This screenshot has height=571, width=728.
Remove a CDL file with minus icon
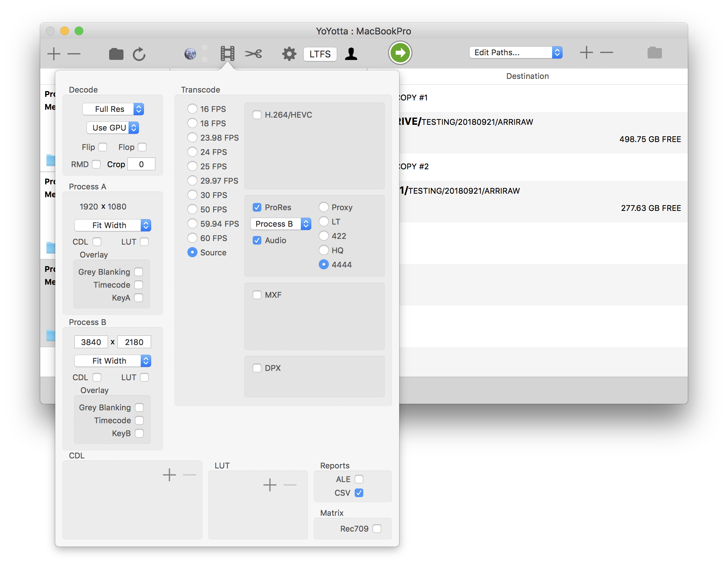tap(190, 475)
